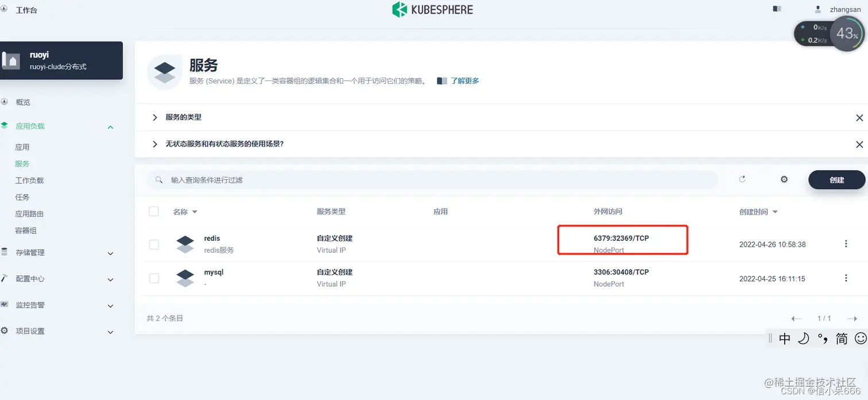Screen dimensions: 868x400
Task: Toggle IME 中 Chinese mode
Action: click(785, 339)
